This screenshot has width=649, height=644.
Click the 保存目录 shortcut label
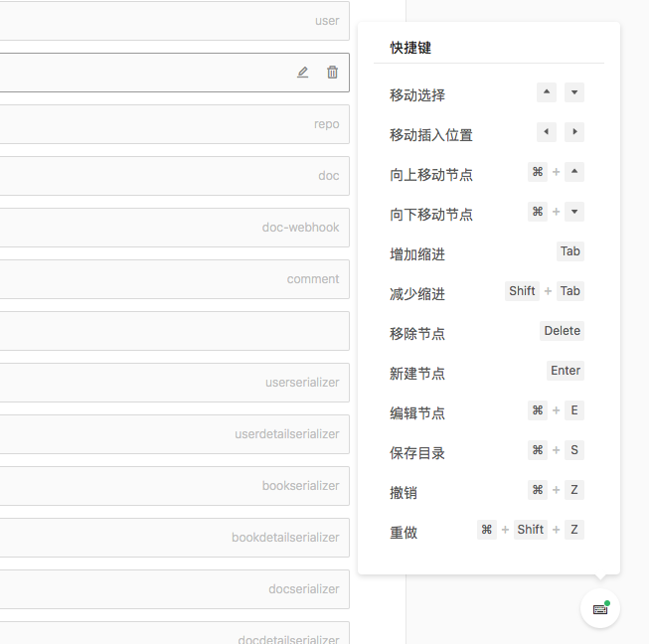417,453
